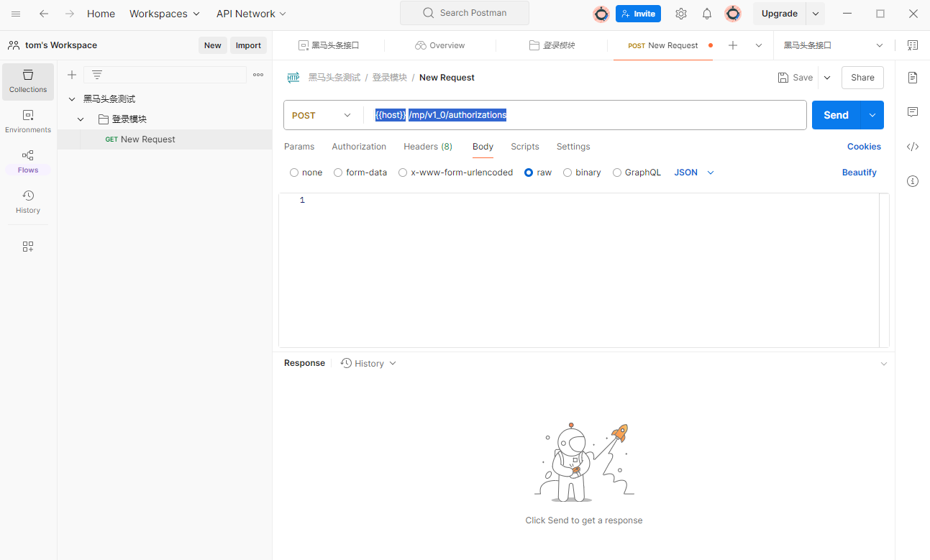This screenshot has height=560, width=930.
Task: Switch to the Settings tab
Action: (x=573, y=147)
